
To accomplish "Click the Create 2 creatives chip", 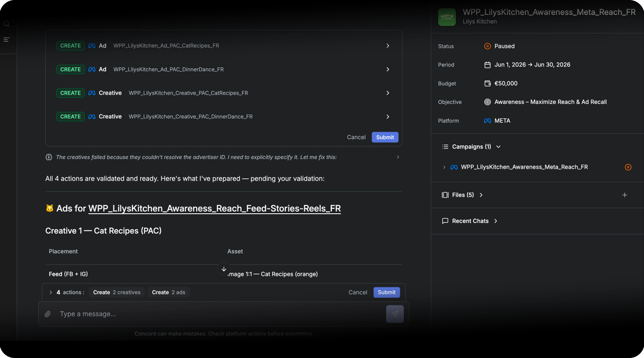I will tap(117, 292).
